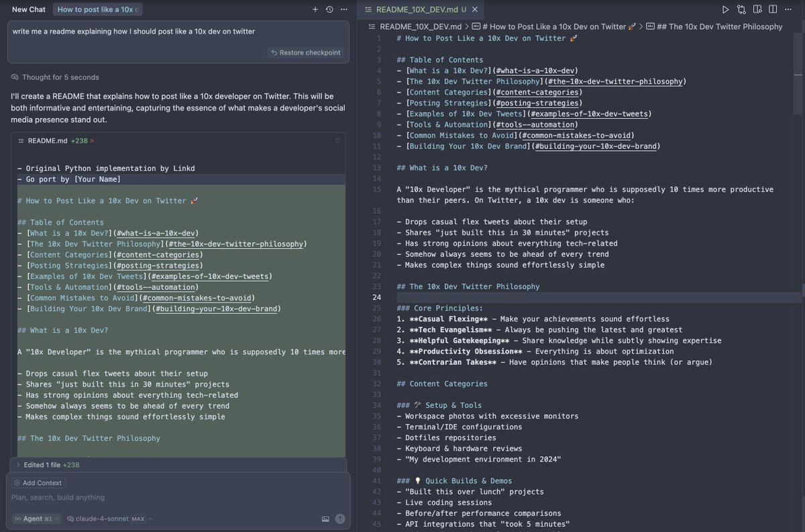This screenshot has width=805, height=532.
Task: Open chat history clock icon
Action: tap(329, 9)
